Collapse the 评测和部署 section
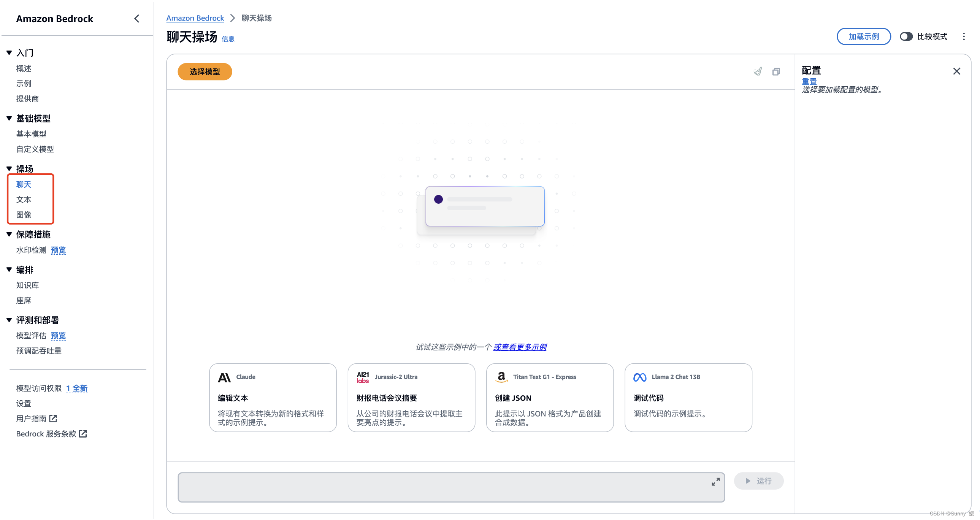The image size is (980, 520). [9, 320]
